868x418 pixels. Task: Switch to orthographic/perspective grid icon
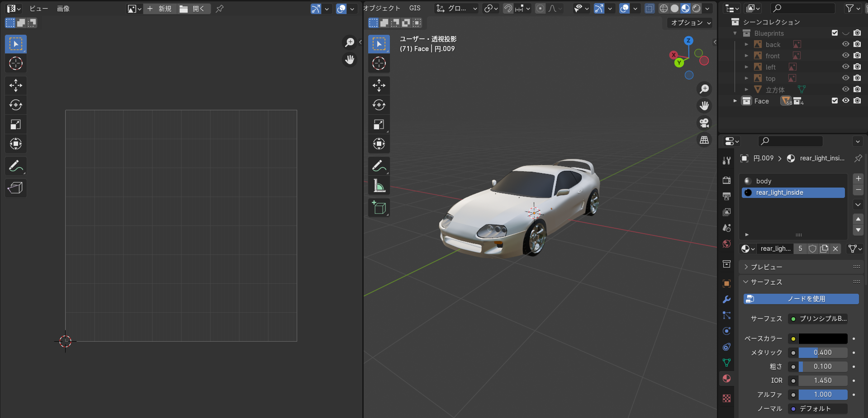pos(704,140)
